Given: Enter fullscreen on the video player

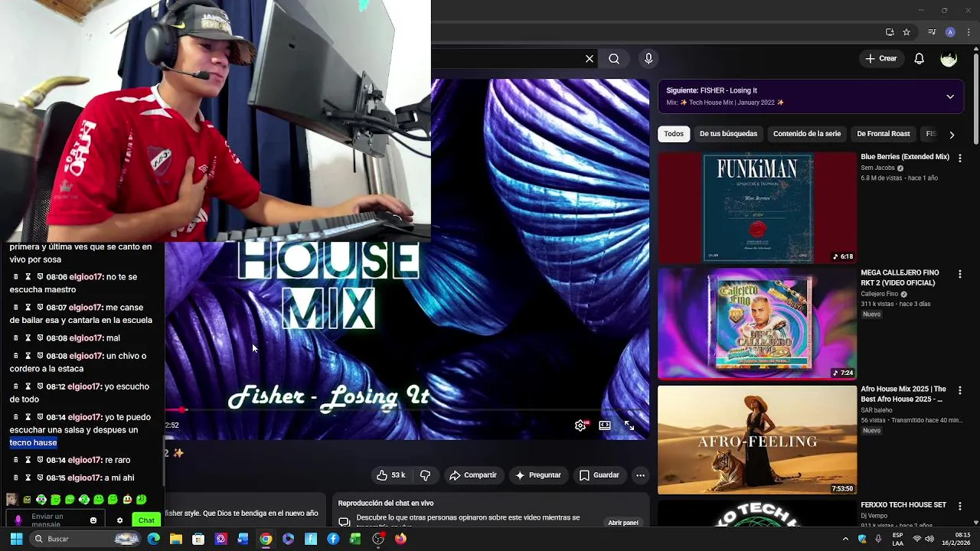Looking at the screenshot, I should (x=629, y=425).
